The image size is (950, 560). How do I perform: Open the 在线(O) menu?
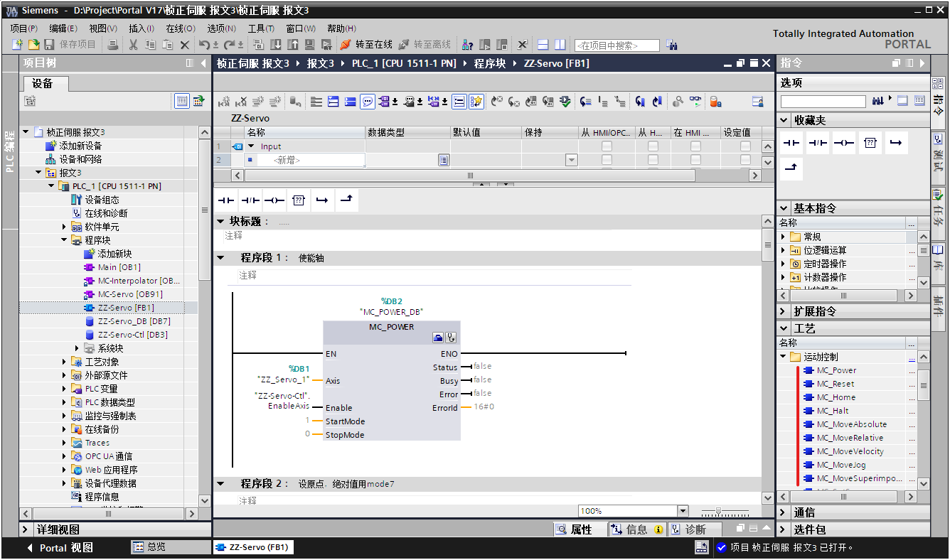pyautogui.click(x=181, y=28)
